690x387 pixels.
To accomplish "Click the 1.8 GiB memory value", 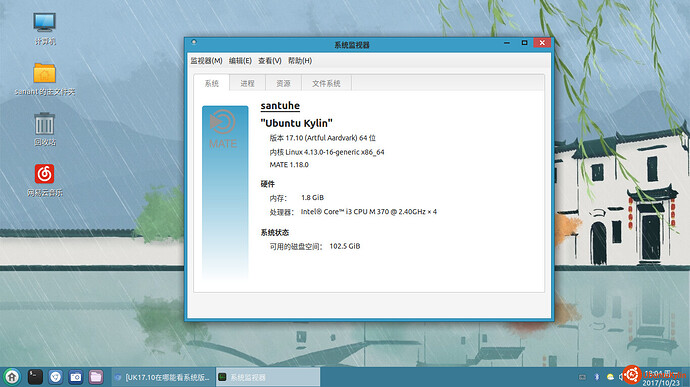I will 312,197.
